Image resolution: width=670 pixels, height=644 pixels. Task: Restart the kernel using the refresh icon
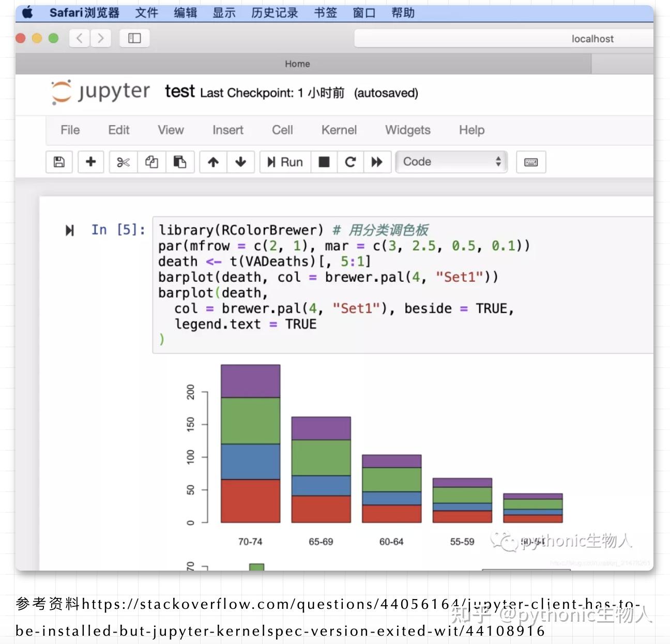click(x=351, y=162)
